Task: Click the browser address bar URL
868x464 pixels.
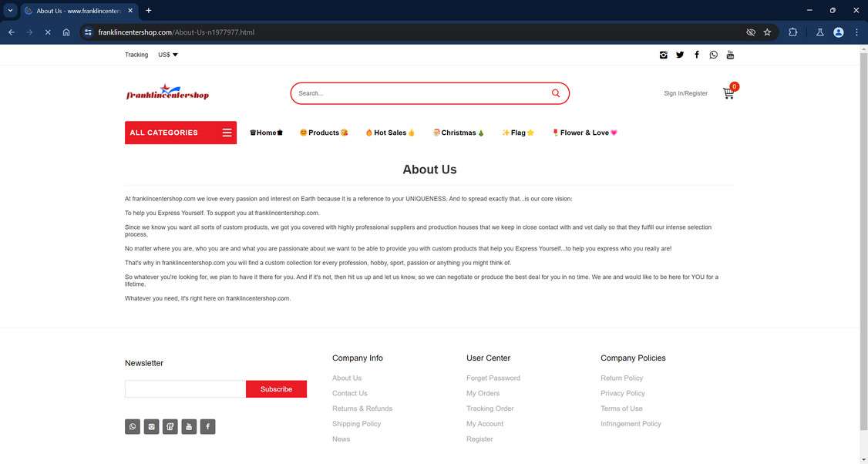Action: click(x=176, y=32)
